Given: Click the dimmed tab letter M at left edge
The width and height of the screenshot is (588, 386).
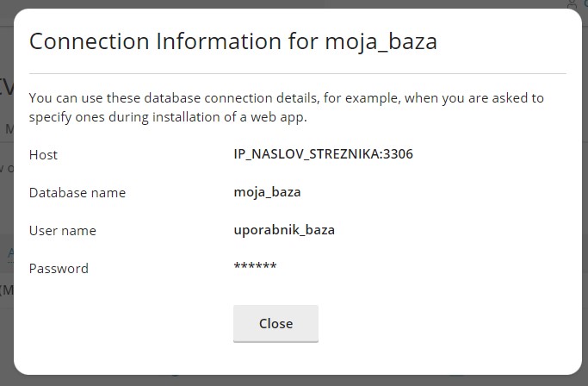Looking at the screenshot, I should [x=9, y=128].
